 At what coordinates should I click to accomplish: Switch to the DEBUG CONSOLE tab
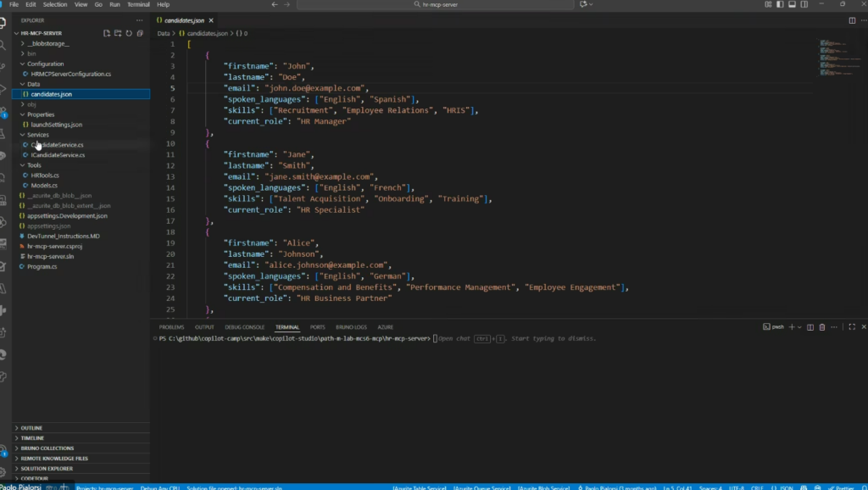pyautogui.click(x=246, y=326)
